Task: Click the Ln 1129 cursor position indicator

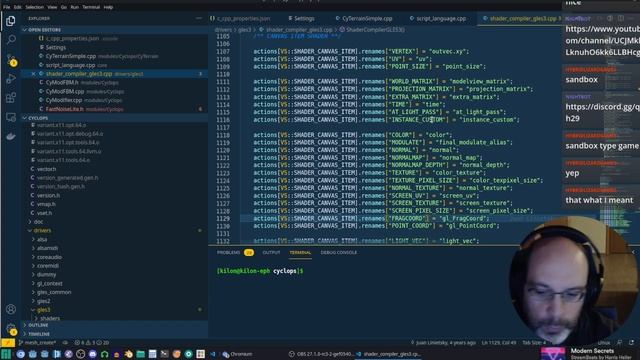Action: click(499, 343)
